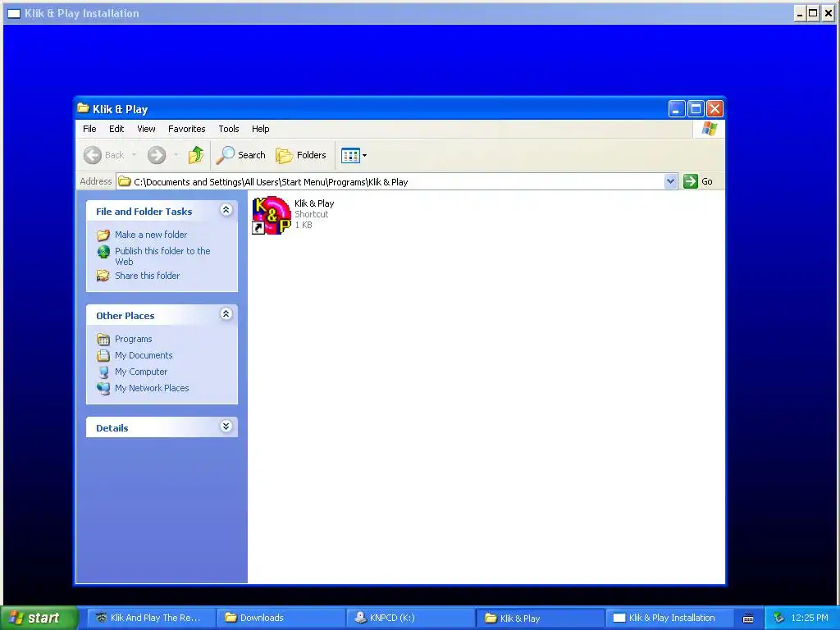
Task: Click Make a new folder
Action: (151, 235)
